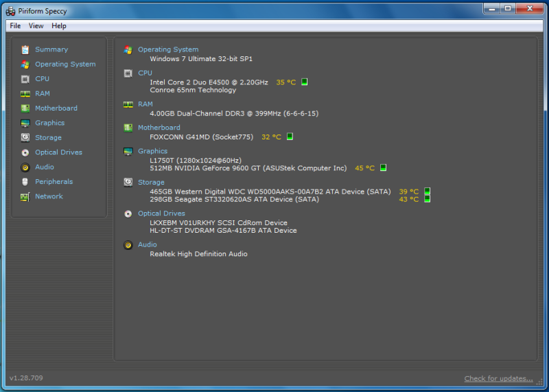Click the CPU heading link in main panel

click(x=145, y=73)
